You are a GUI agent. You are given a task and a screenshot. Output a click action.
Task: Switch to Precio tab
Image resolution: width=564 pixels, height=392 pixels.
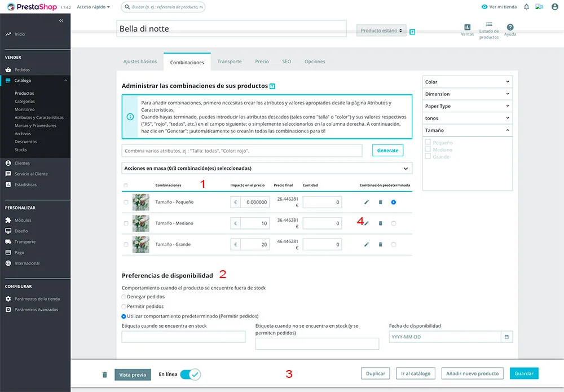(262, 61)
